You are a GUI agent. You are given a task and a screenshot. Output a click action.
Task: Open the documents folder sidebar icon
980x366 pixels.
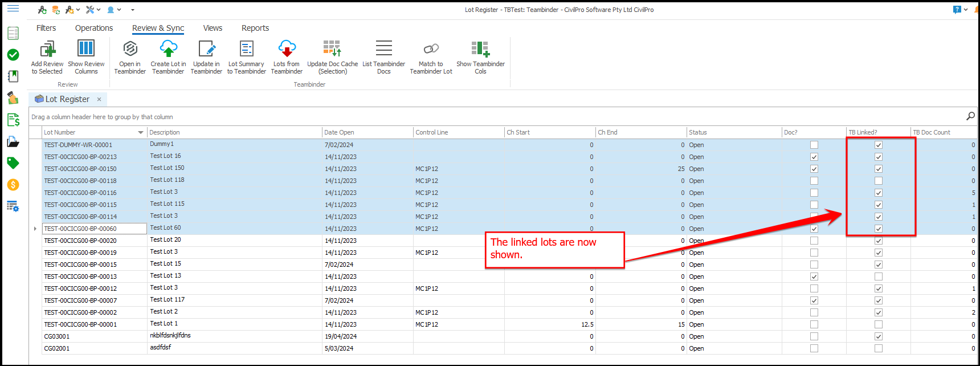(13, 141)
